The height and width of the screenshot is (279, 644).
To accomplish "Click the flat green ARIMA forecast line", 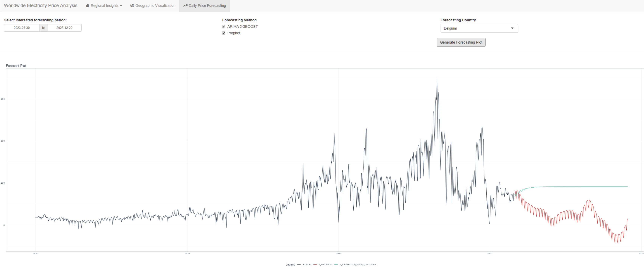I will tap(575, 187).
